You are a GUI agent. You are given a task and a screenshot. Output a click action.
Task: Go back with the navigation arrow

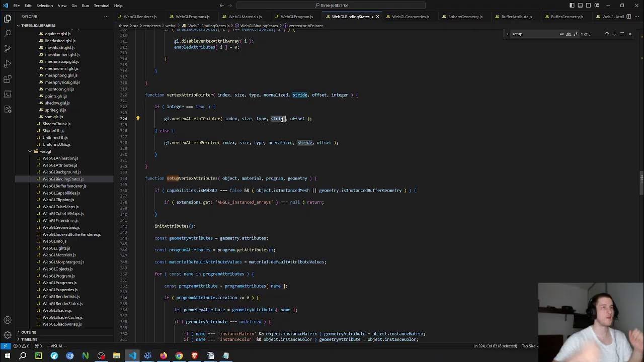pos(221,6)
